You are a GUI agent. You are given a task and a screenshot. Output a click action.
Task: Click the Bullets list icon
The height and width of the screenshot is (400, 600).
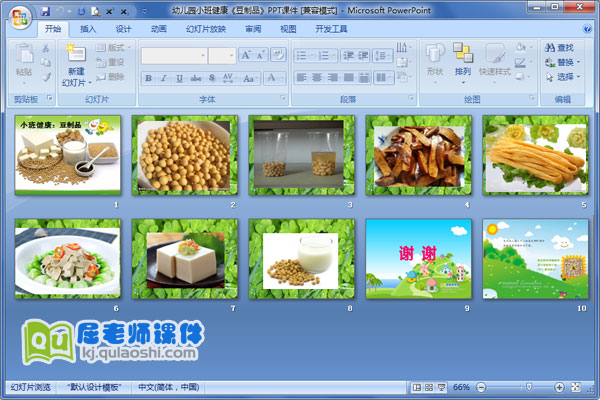(x=304, y=56)
